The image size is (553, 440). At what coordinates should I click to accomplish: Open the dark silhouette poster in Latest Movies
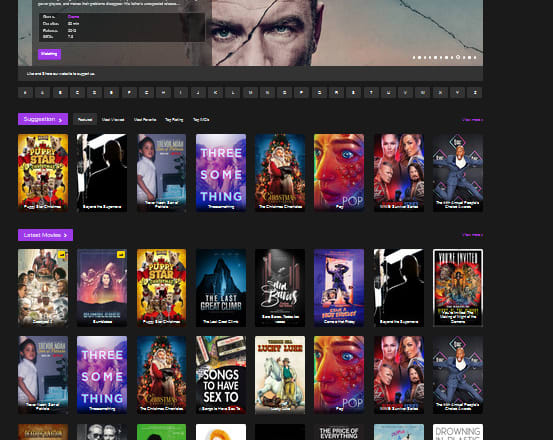coord(399,288)
